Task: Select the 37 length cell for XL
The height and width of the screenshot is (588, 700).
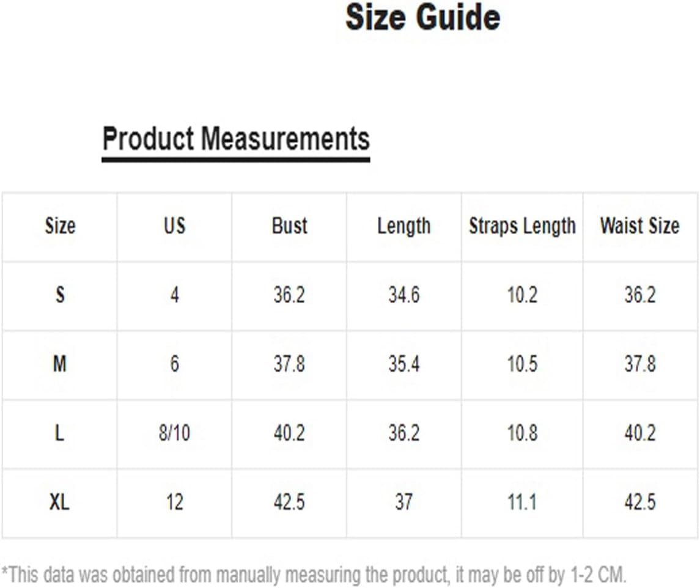Action: [404, 502]
